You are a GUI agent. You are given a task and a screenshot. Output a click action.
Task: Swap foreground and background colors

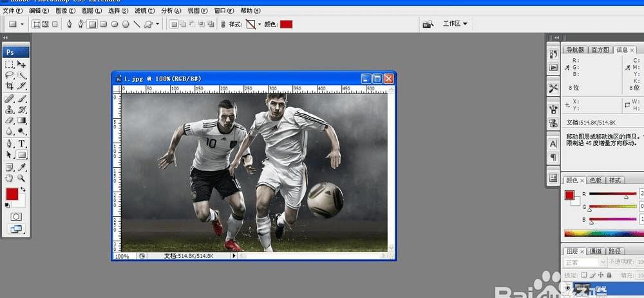[23, 190]
